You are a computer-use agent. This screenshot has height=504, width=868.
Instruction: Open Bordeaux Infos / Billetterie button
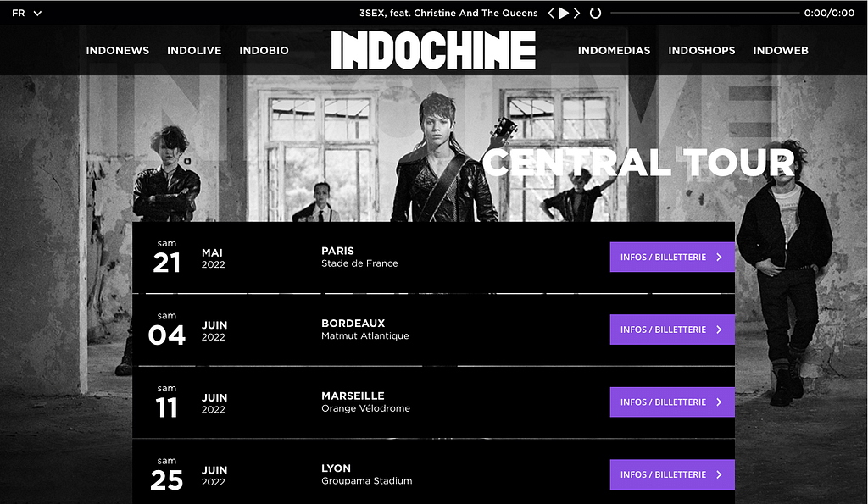pos(671,330)
